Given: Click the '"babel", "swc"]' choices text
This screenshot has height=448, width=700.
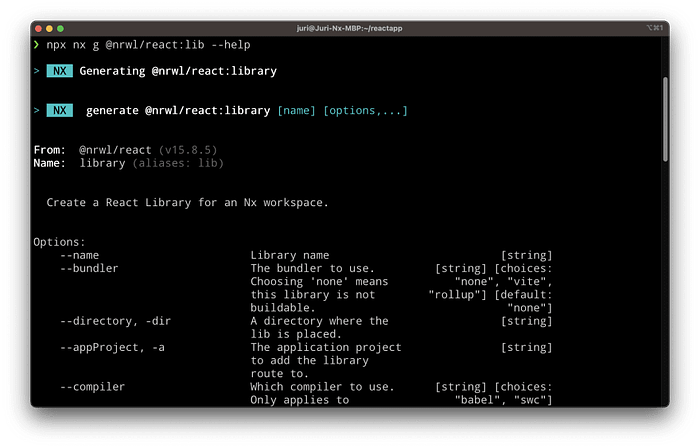Looking at the screenshot, I should coord(504,400).
